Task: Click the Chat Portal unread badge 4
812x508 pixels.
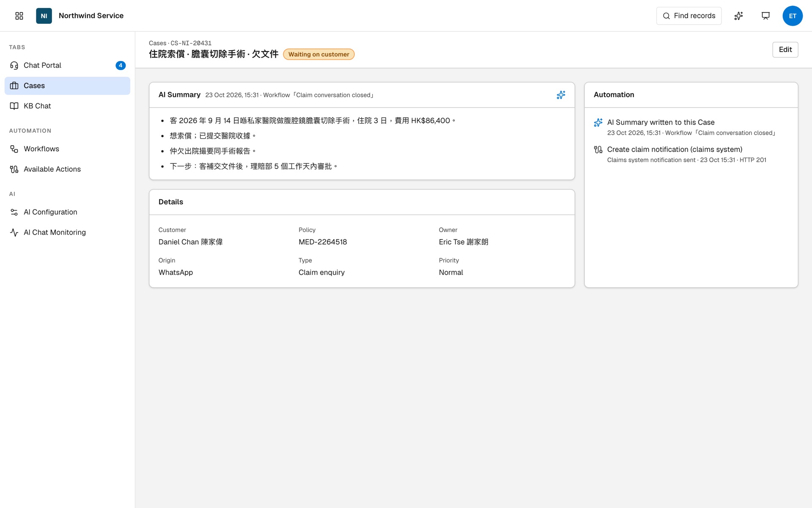Action: coord(121,65)
